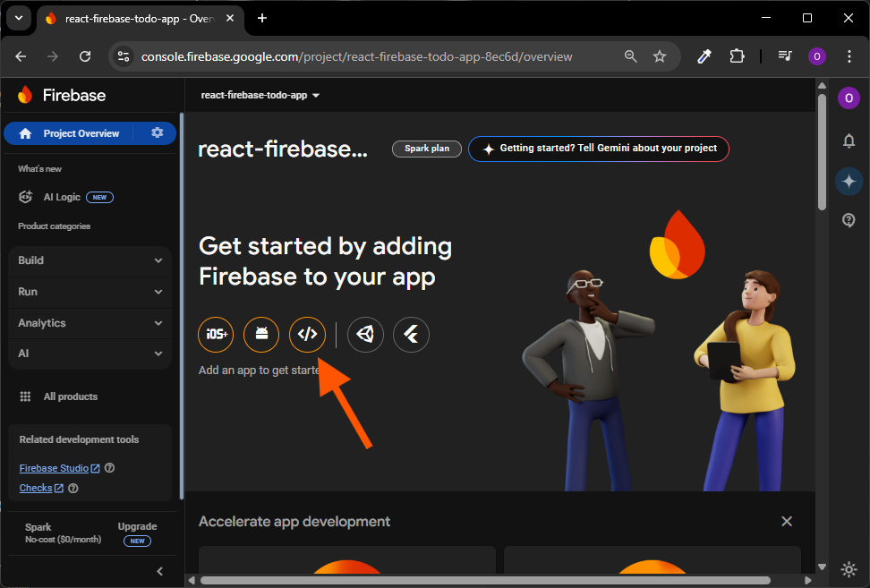Select the react-firebase-todo-app browser tab

pyautogui.click(x=140, y=18)
